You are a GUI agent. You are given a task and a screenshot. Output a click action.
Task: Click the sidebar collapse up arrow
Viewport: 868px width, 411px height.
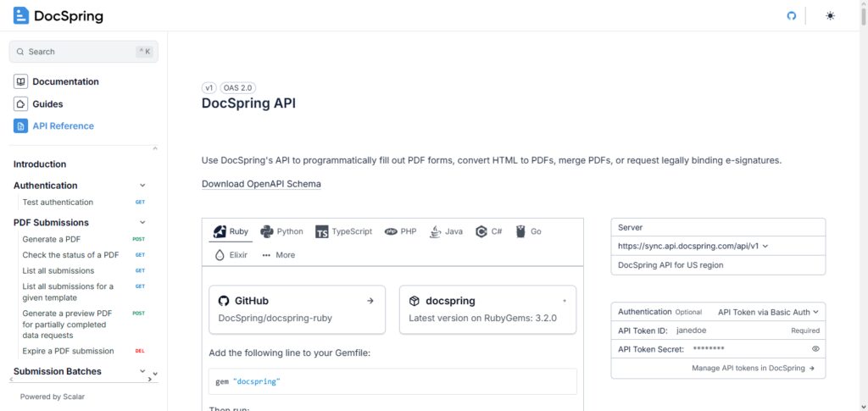point(155,148)
